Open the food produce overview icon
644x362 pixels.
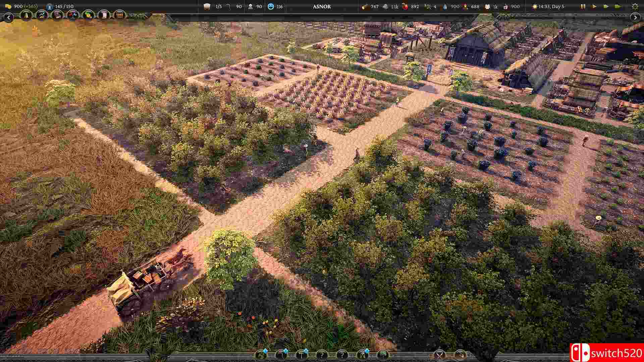[x=88, y=15]
